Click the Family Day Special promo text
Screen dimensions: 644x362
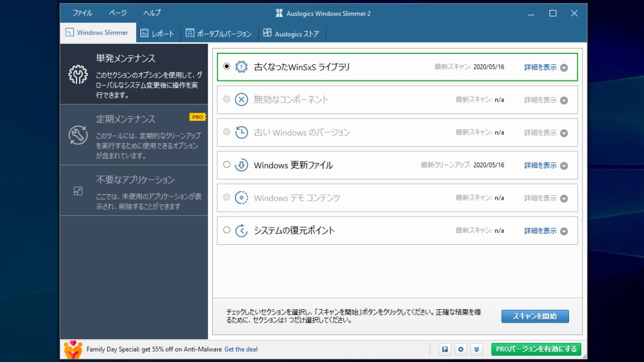pos(154,349)
